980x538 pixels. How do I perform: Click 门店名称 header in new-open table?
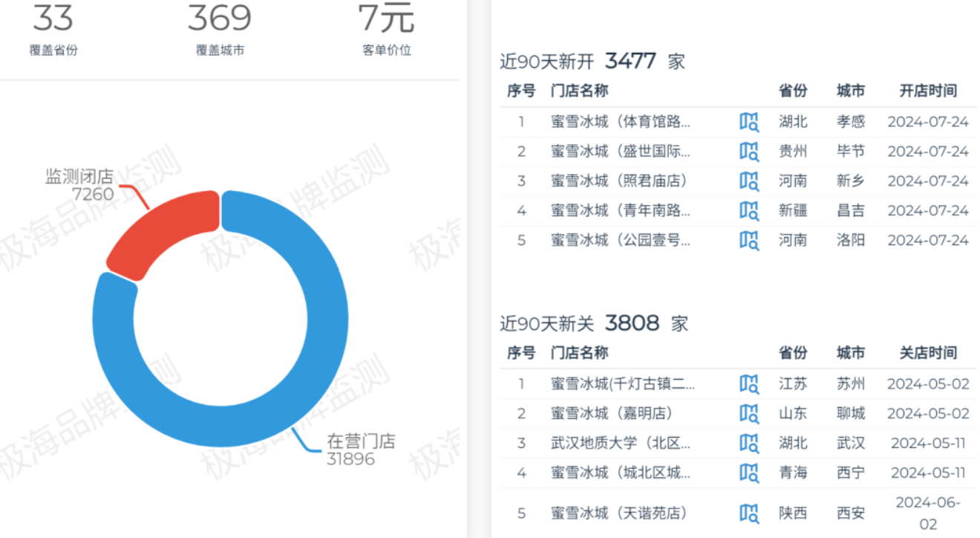(x=580, y=91)
